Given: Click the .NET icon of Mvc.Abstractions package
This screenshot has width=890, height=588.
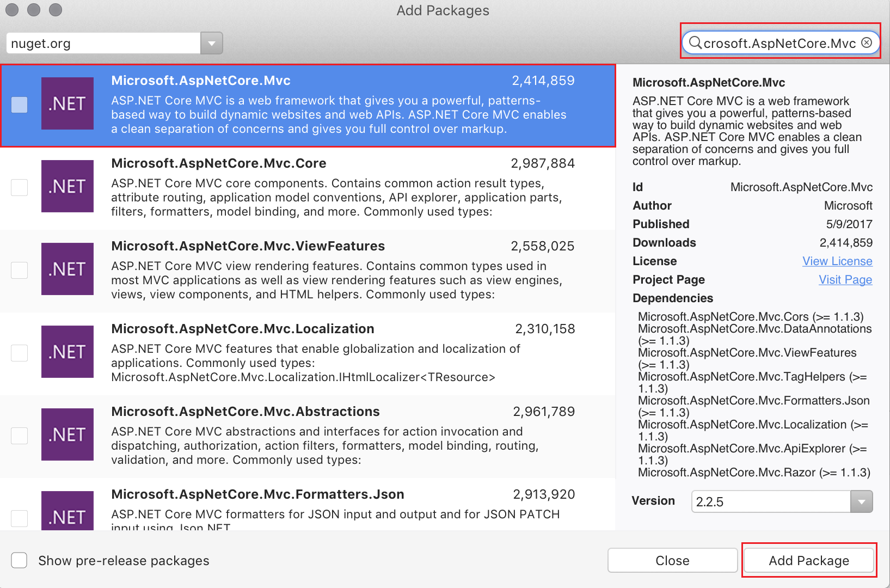Looking at the screenshot, I should pos(67,434).
